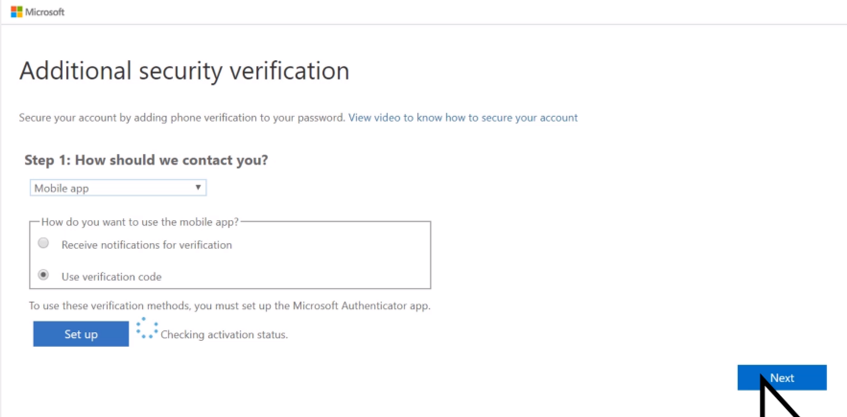847x417 pixels.
Task: Click the 'Receive notifications for verification' label
Action: 146,245
